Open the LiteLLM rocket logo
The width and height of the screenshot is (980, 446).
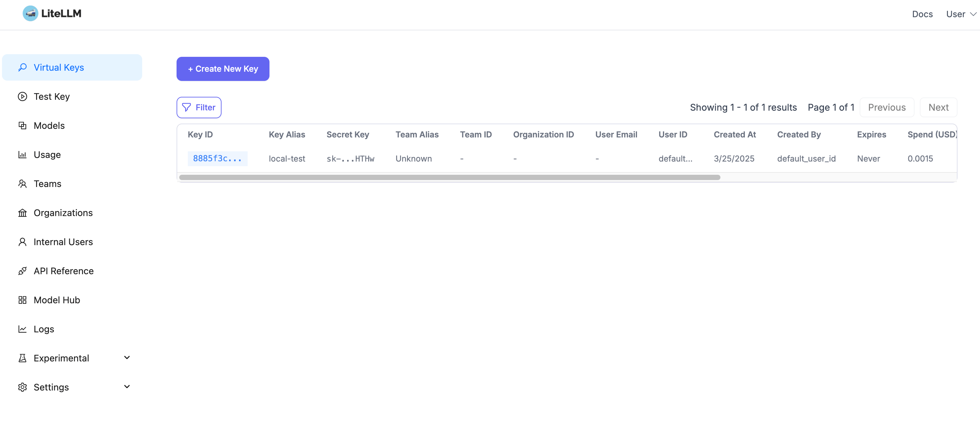click(31, 13)
